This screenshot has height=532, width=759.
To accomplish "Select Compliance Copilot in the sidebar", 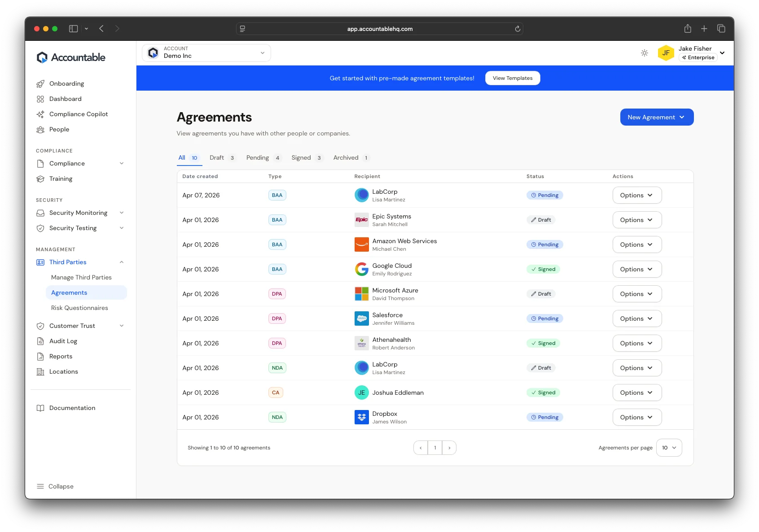I will (x=78, y=114).
